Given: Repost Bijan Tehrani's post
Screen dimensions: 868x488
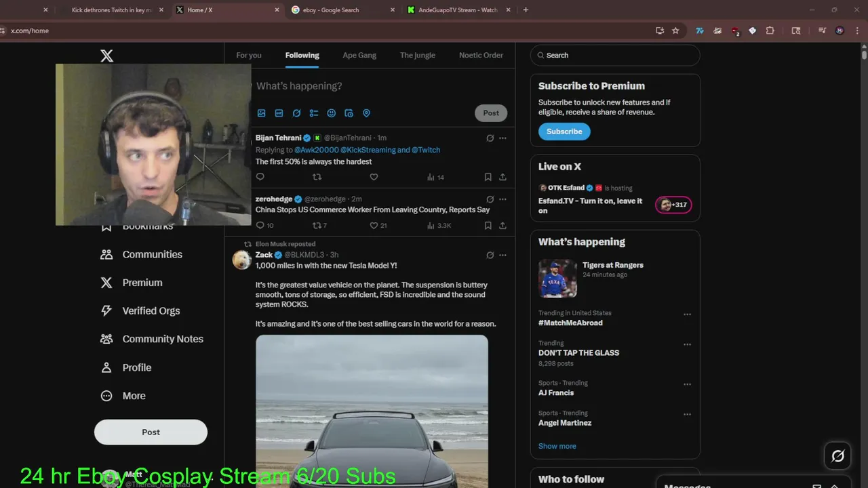Looking at the screenshot, I should (x=317, y=177).
